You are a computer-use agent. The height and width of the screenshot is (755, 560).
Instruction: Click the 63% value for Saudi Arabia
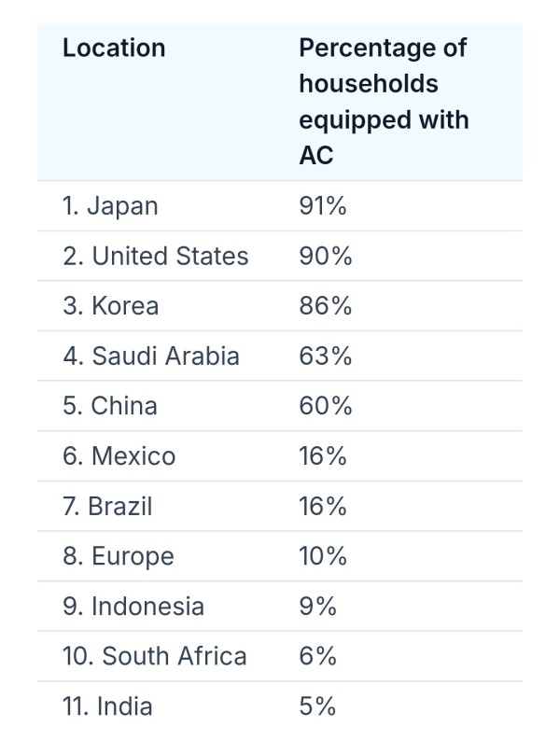point(326,357)
